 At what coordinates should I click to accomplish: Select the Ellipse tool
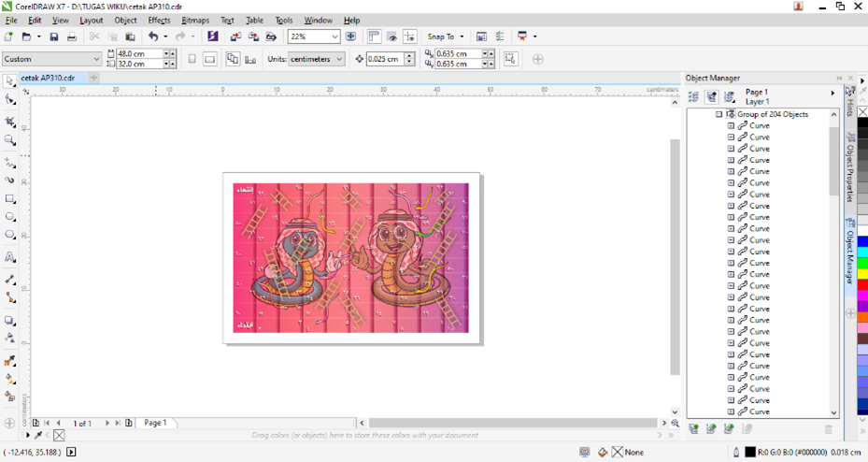(x=9, y=217)
